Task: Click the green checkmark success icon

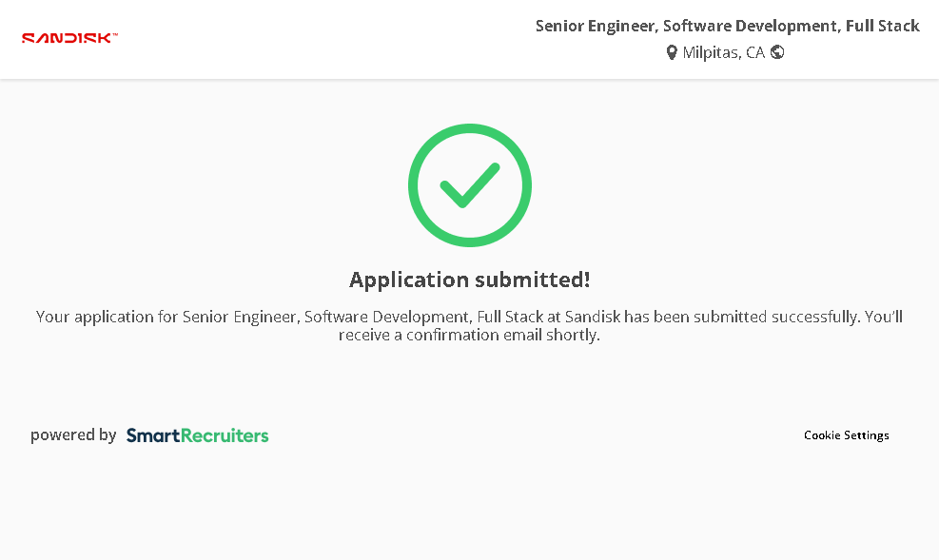Action: point(469,185)
